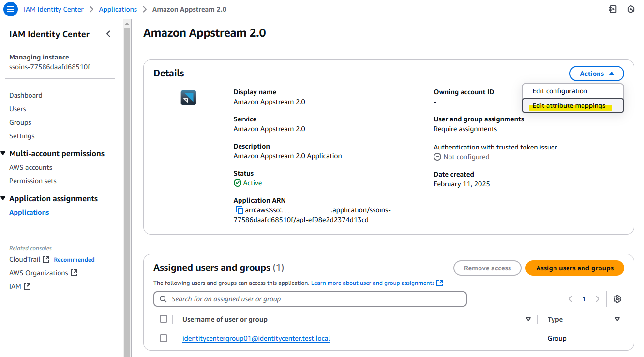Click Assign users and groups button

pyautogui.click(x=574, y=268)
